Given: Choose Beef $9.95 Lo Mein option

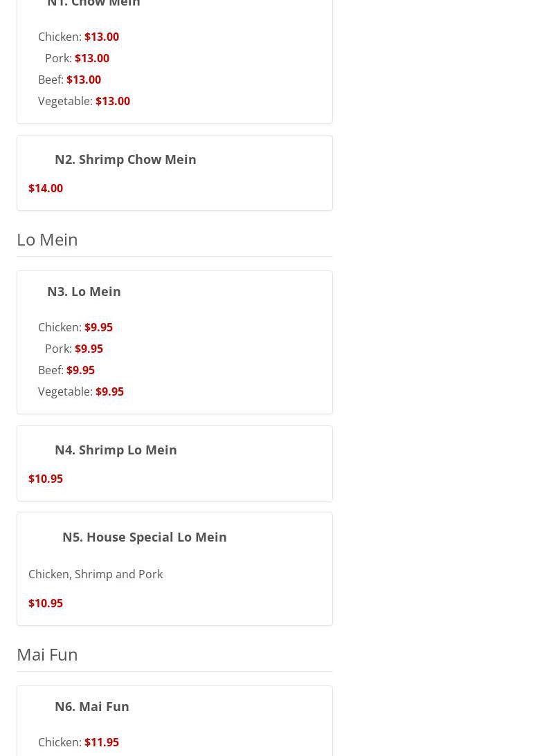Looking at the screenshot, I should tap(66, 370).
